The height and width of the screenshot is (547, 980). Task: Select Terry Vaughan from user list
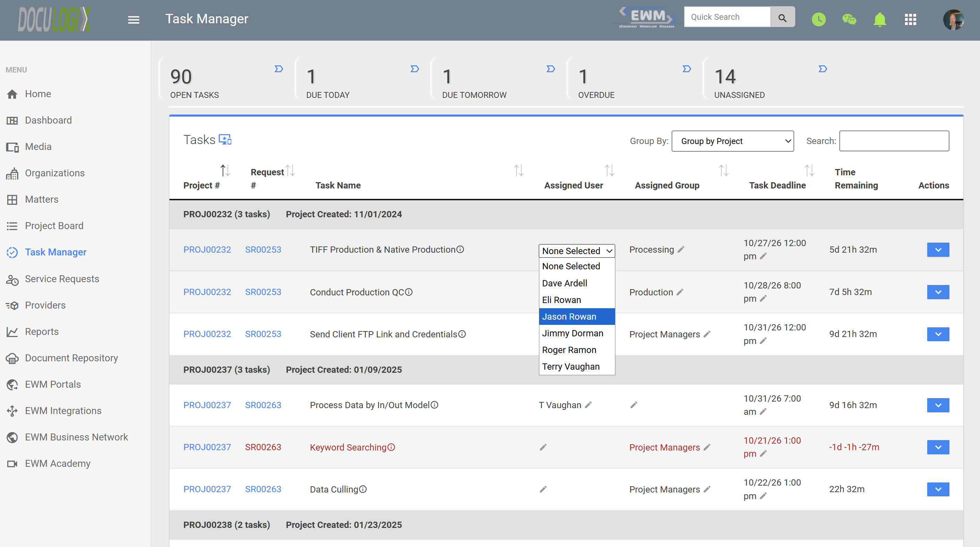(x=577, y=367)
